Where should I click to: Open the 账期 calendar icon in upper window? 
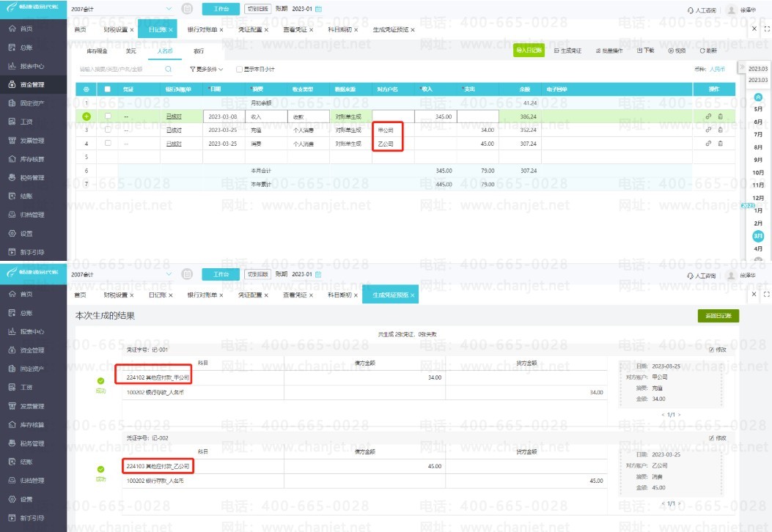318,9
